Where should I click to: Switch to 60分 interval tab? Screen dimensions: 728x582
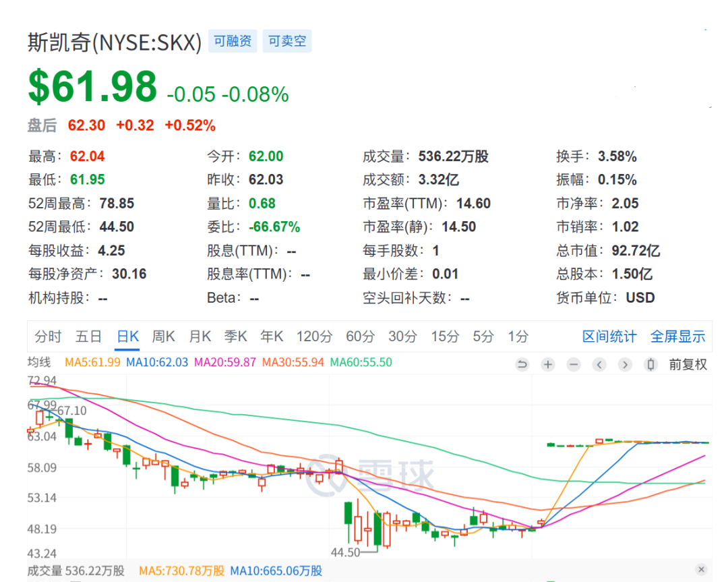pos(360,337)
